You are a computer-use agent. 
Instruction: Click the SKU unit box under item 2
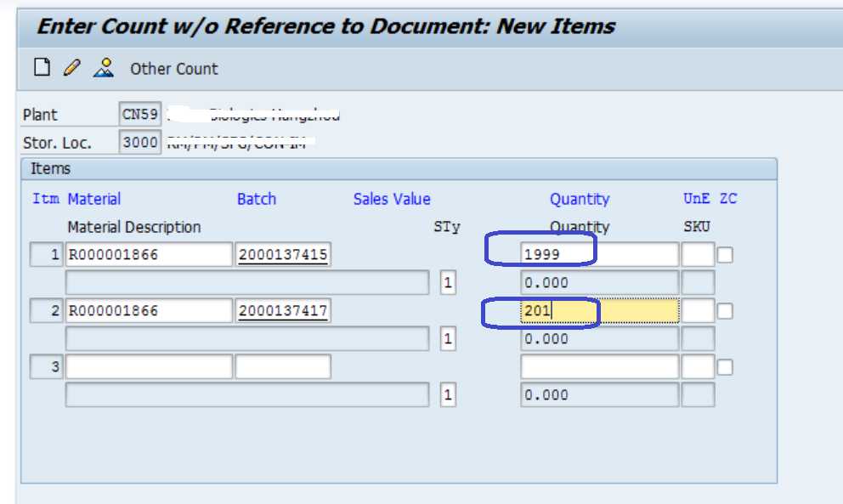tap(698, 339)
